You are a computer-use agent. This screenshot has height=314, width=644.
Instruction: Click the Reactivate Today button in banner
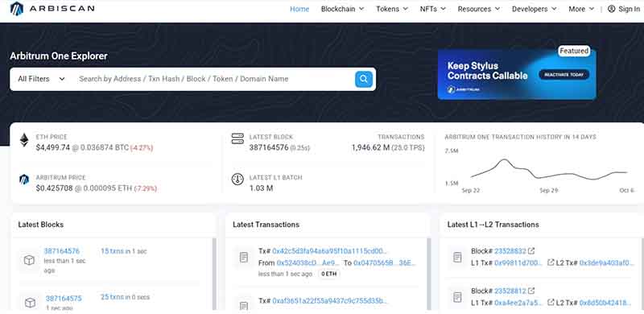(564, 75)
